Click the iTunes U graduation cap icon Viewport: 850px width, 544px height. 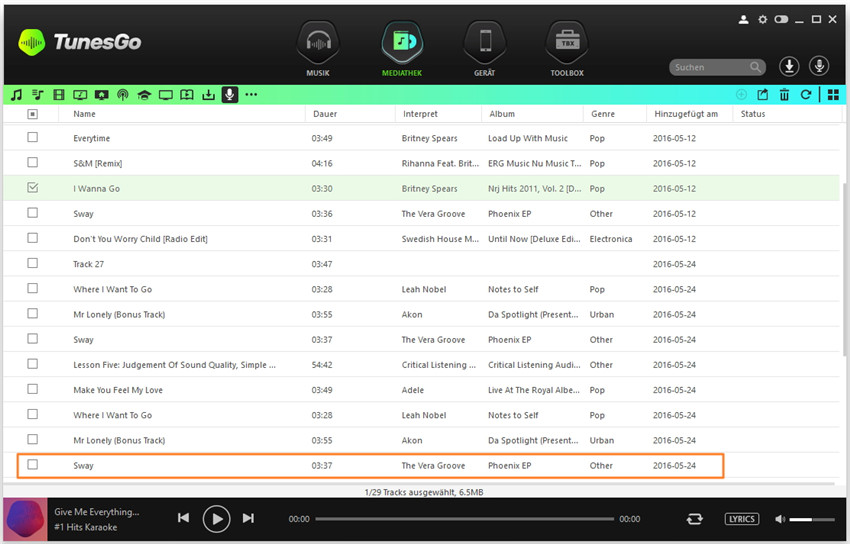[x=144, y=95]
